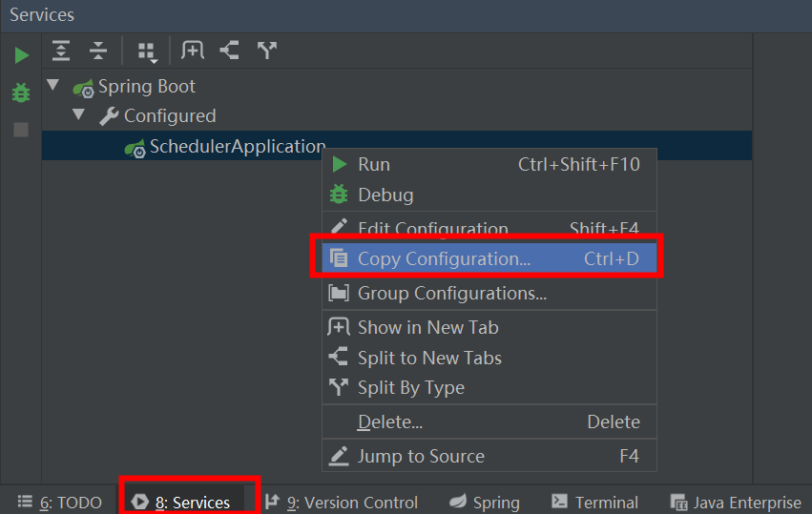The image size is (812, 514).
Task: Click the Edit Configuration pencil icon
Action: click(x=339, y=226)
